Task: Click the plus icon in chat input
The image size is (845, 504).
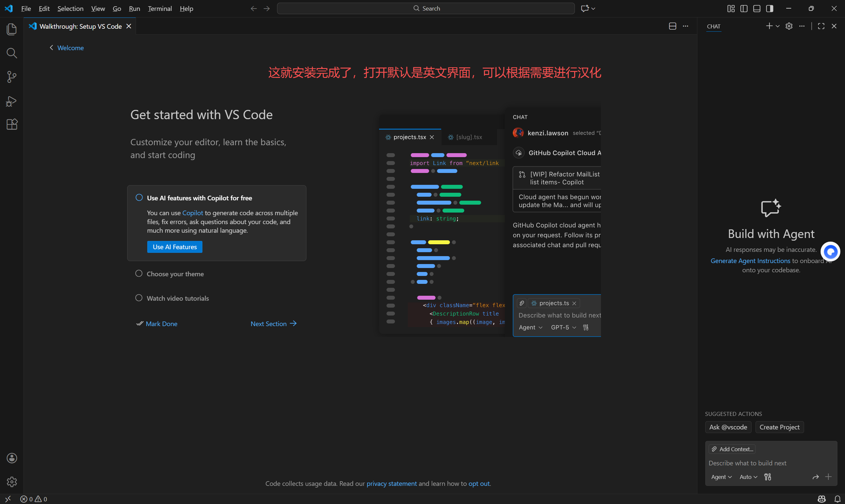Action: [x=828, y=477]
